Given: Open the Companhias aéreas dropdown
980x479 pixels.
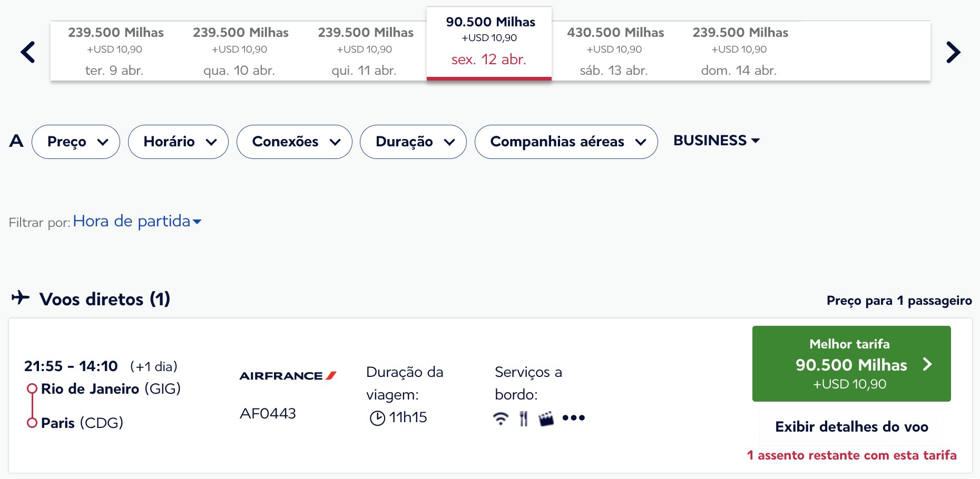Looking at the screenshot, I should (x=566, y=142).
